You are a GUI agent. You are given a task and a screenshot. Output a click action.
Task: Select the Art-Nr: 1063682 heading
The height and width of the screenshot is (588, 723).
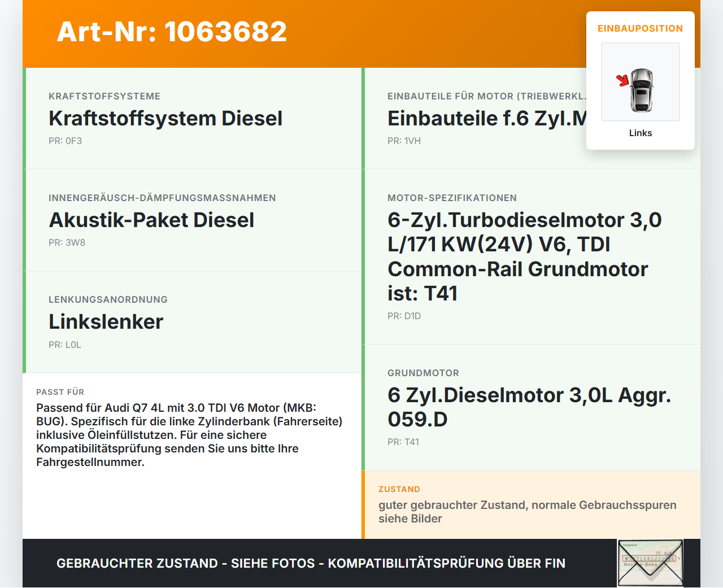pos(172,32)
